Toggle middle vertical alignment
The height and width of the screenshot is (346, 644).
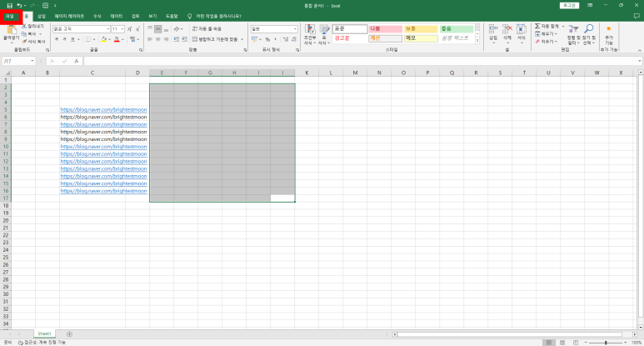click(157, 29)
